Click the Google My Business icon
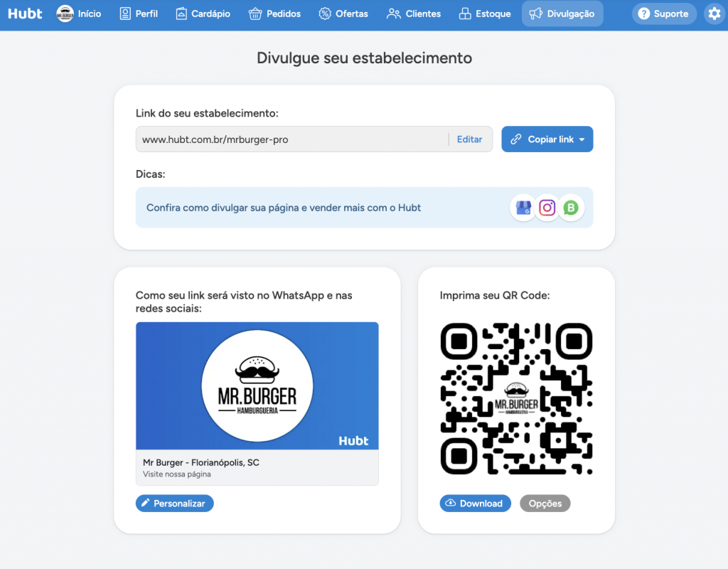 [x=523, y=208]
